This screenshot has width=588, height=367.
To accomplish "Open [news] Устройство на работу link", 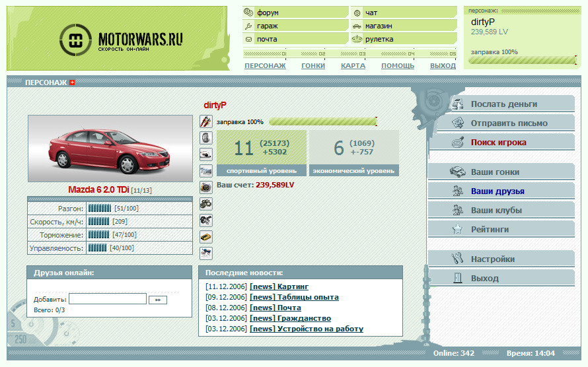I will coord(307,329).
